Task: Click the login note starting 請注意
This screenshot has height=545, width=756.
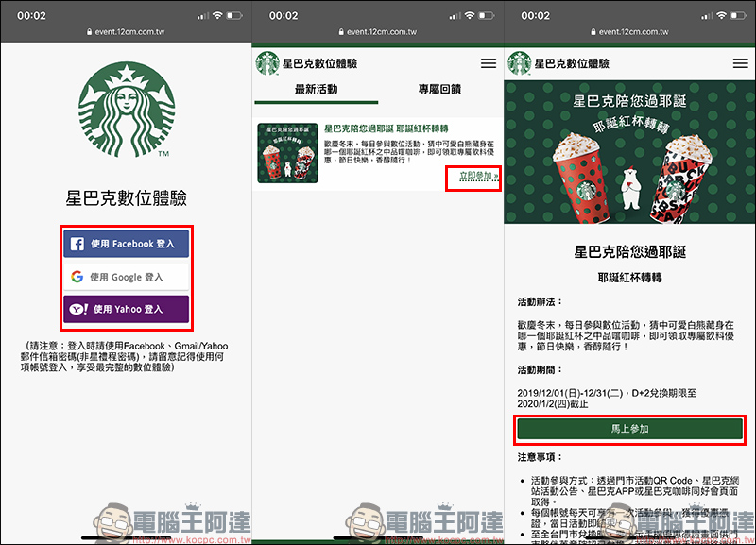Action: tap(125, 357)
